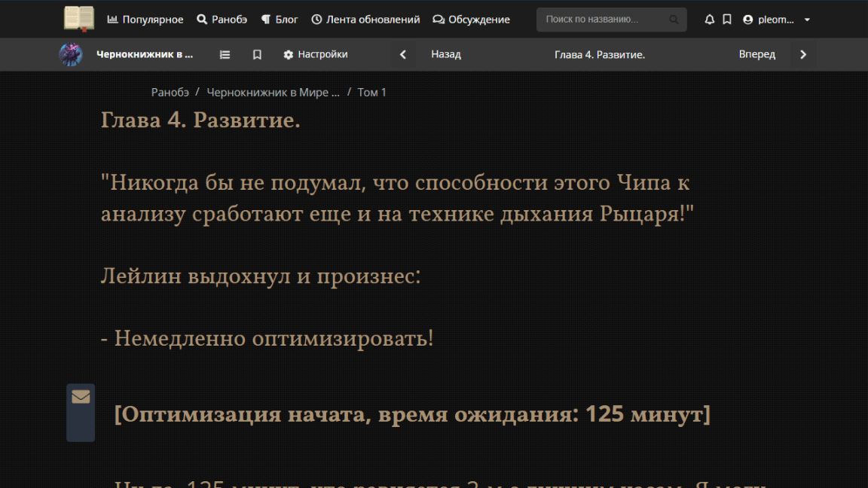
Task: Bookmark this chapter via reader toolbar icon
Action: click(x=258, y=54)
